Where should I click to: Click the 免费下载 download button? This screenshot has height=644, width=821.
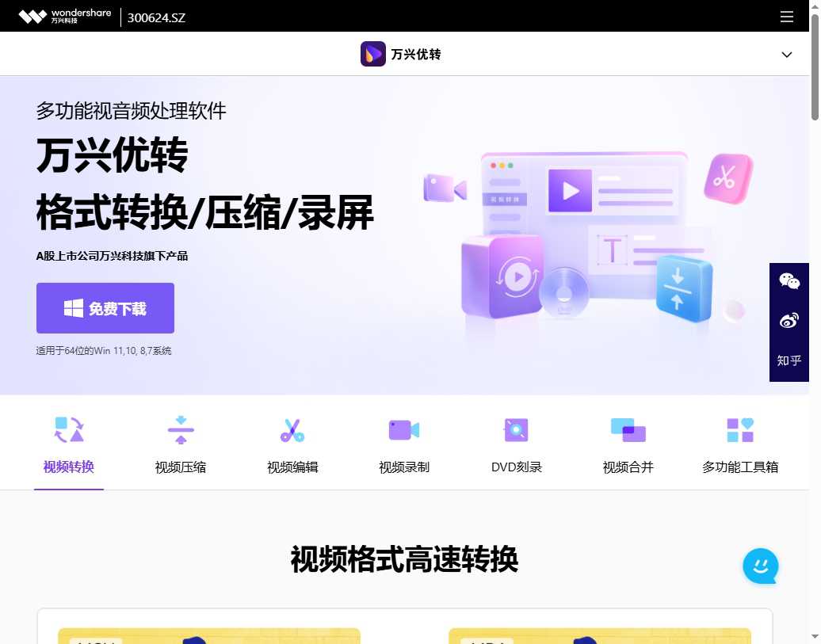(x=105, y=308)
